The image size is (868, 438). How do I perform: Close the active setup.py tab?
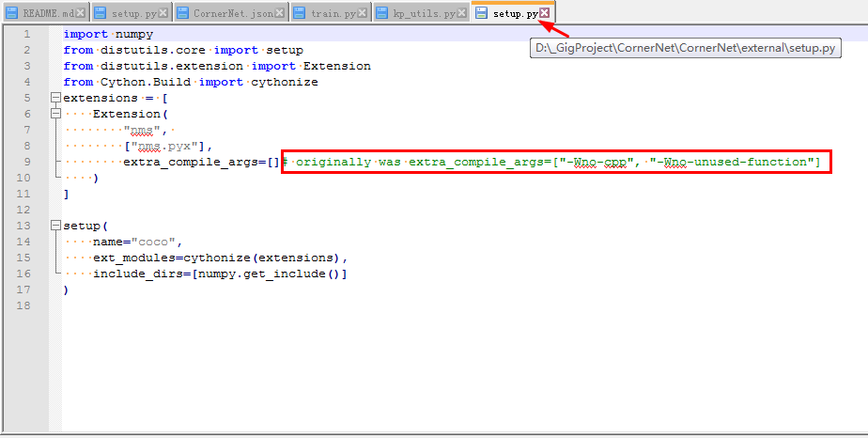coord(545,13)
